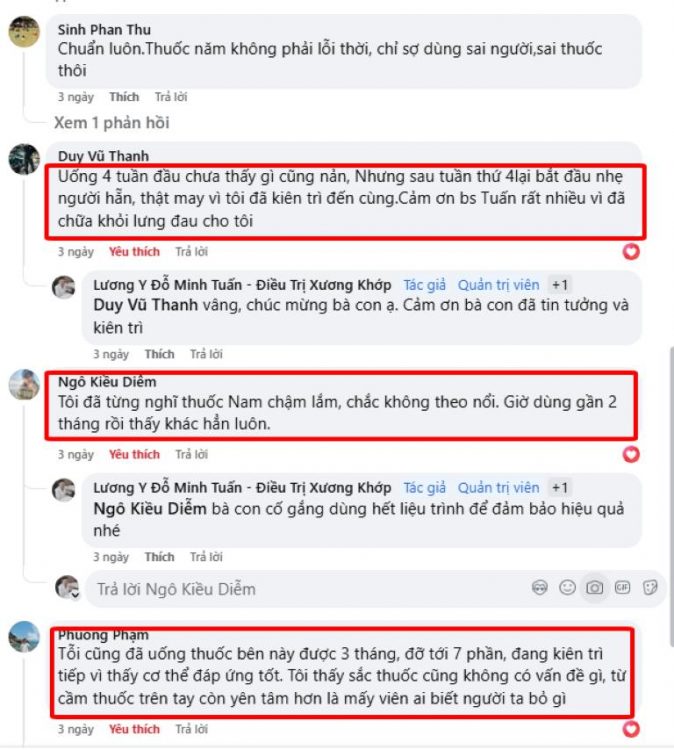Screen dimensions: 674x750
Task: Insert emoji in reply to Ngô Kiều Diễm
Action: tap(567, 587)
